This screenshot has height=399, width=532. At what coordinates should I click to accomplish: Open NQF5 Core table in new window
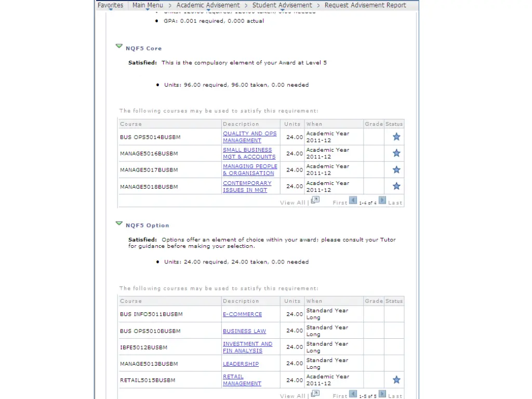click(315, 200)
